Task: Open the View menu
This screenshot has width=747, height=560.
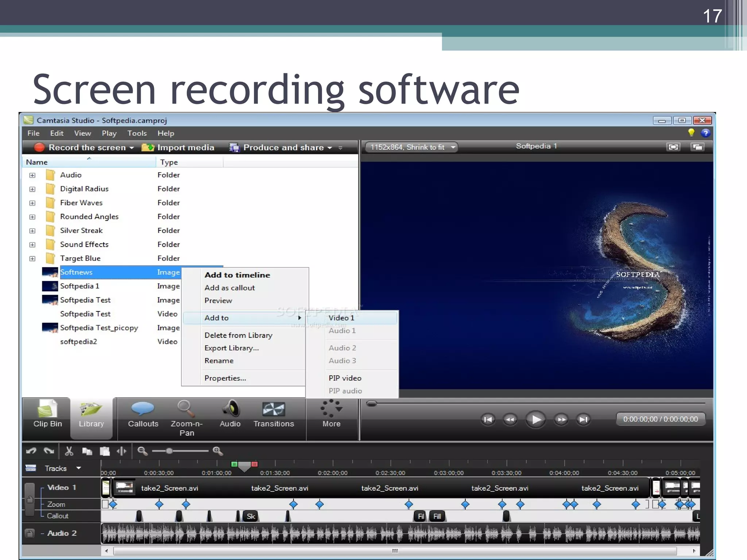Action: [x=82, y=133]
